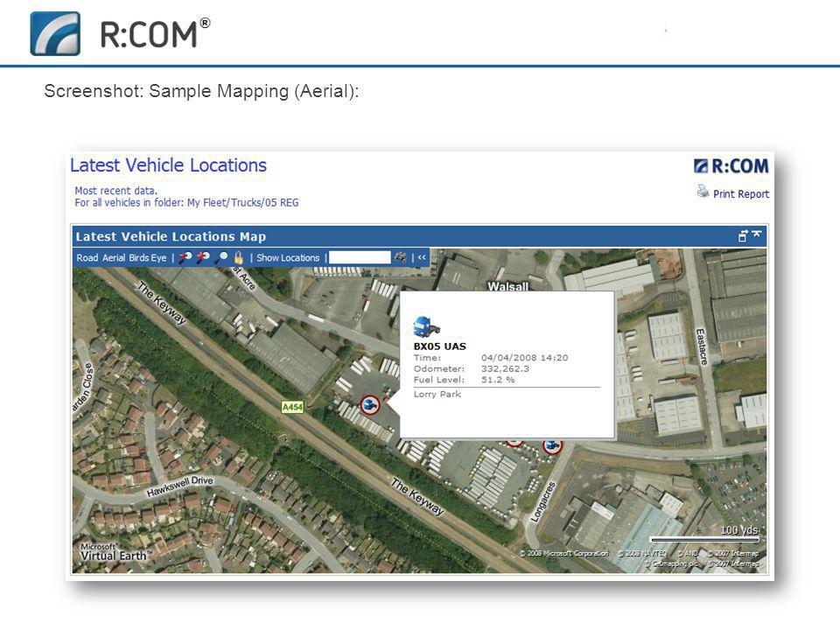Click the A454 road sign label
This screenshot has width=840, height=630.
(x=292, y=407)
